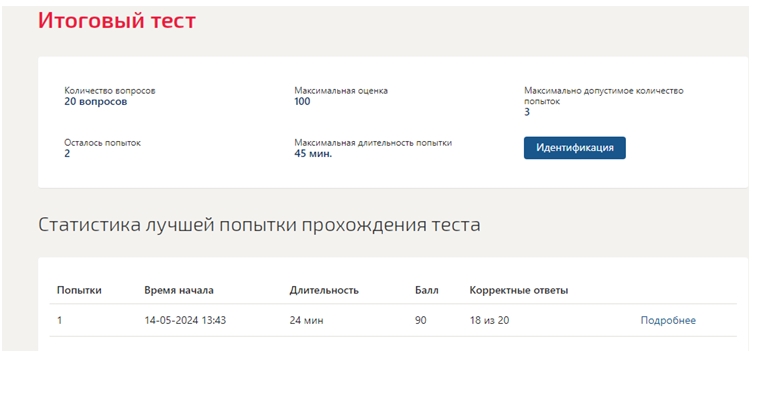Select the Статистика лучшей попытки heading

pos(259,225)
